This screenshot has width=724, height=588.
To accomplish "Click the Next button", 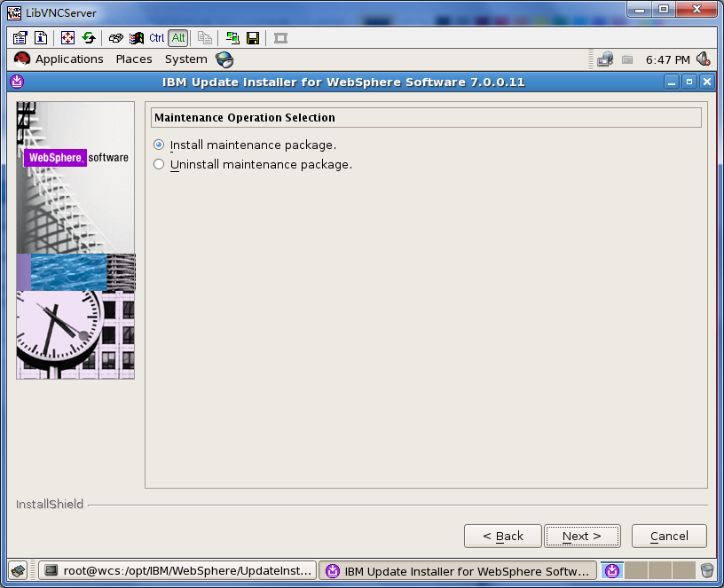I will pos(582,536).
